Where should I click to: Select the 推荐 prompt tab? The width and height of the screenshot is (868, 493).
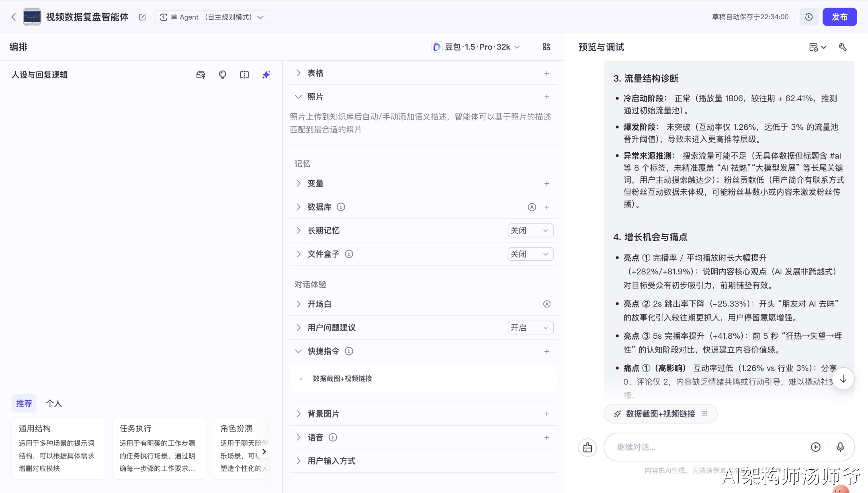(24, 403)
